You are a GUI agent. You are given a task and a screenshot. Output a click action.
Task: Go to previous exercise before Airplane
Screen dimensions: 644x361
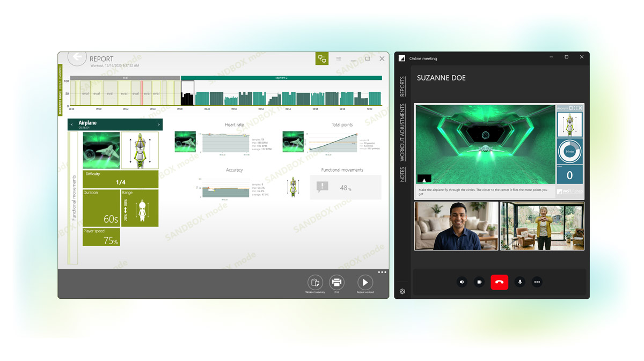tap(72, 124)
